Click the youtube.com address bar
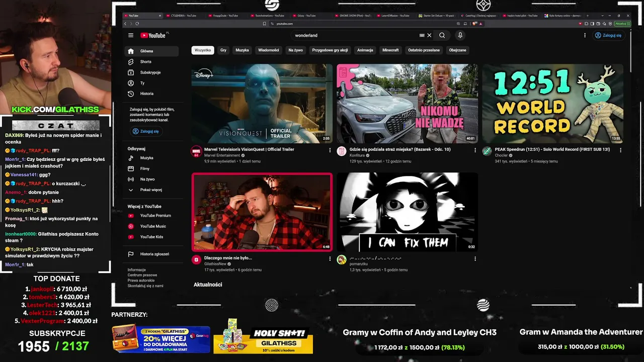 362,24
